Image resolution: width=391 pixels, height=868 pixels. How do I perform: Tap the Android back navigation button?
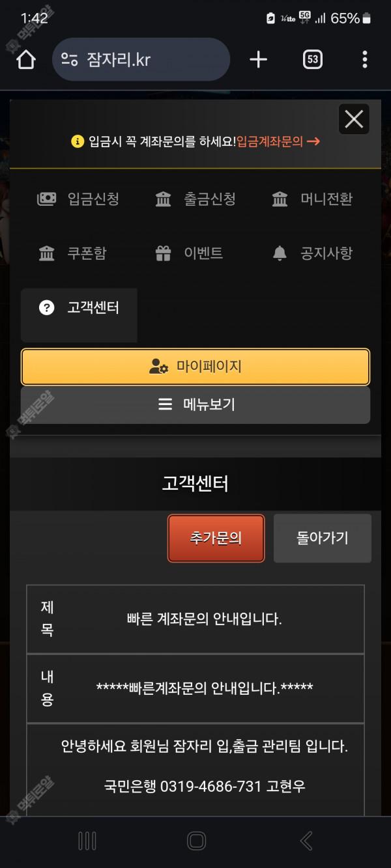tap(306, 841)
